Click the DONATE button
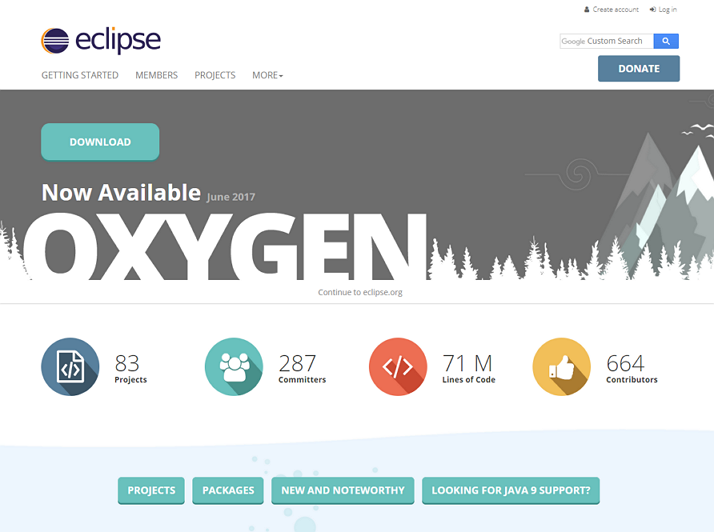 [x=639, y=69]
